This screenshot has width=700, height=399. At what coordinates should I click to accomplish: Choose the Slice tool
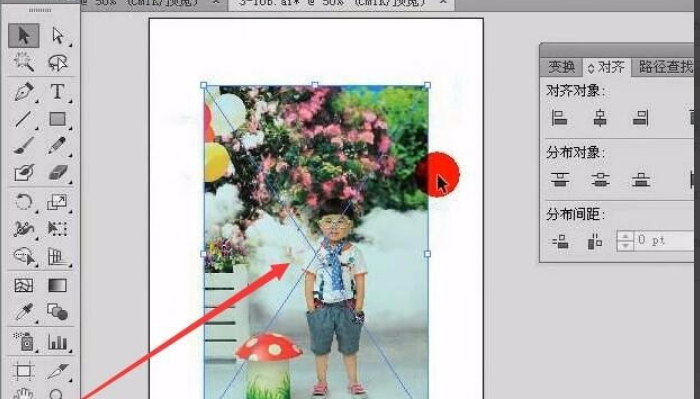pyautogui.click(x=57, y=371)
